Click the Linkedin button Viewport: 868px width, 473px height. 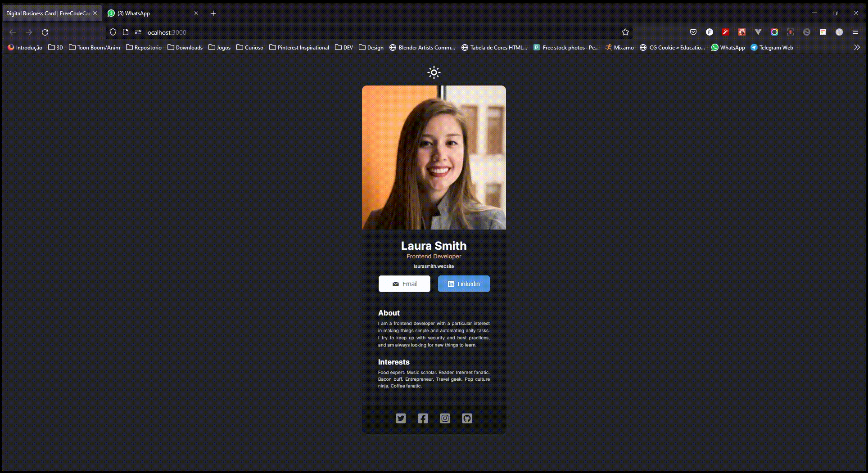click(464, 284)
